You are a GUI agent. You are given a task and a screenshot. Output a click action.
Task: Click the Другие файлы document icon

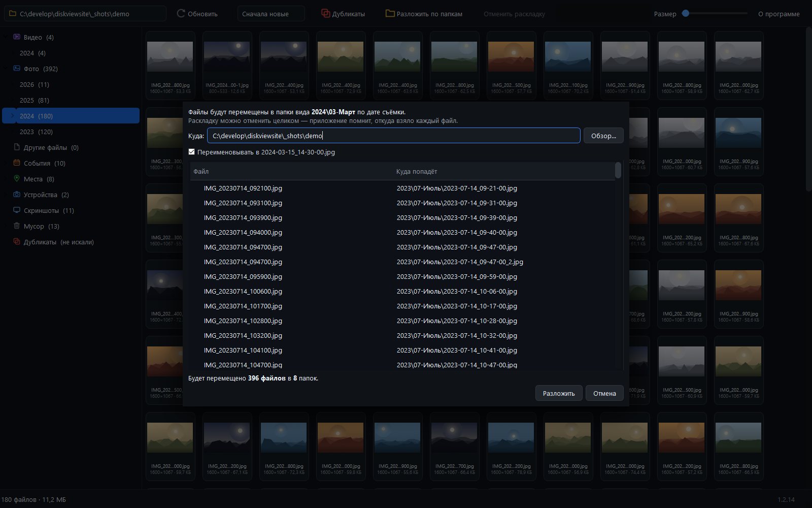coord(17,147)
